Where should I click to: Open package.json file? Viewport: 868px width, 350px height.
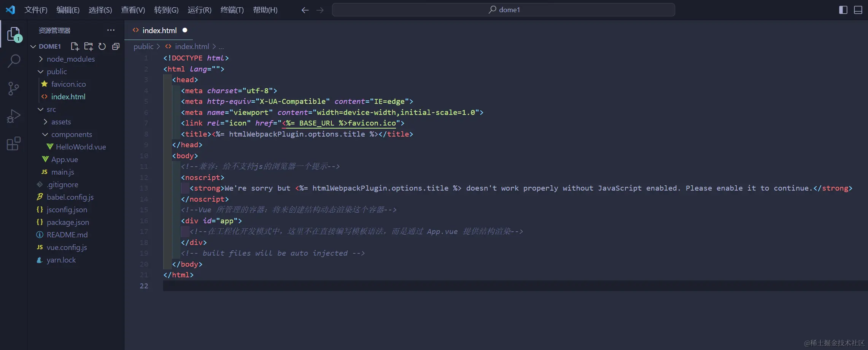[x=68, y=222]
